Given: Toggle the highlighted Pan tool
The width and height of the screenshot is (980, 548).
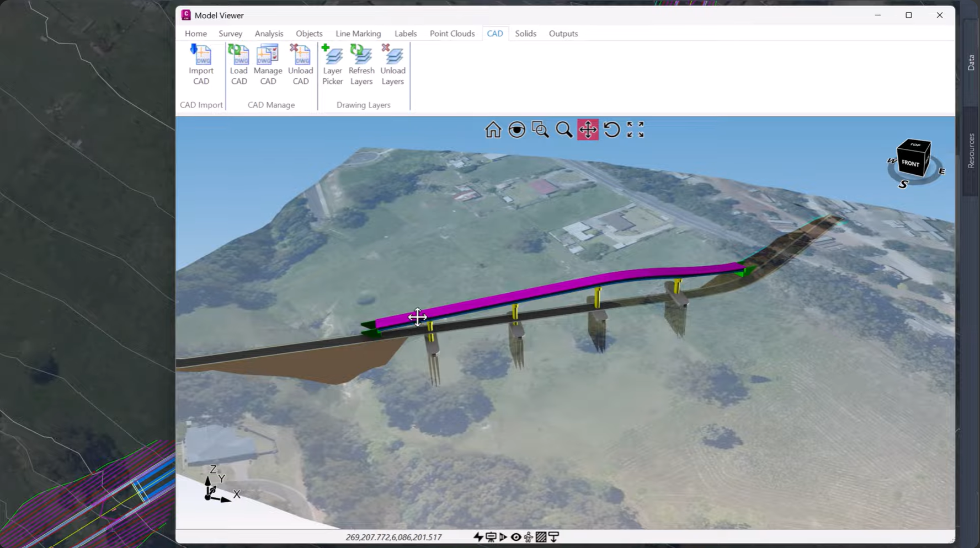Looking at the screenshot, I should (x=588, y=130).
